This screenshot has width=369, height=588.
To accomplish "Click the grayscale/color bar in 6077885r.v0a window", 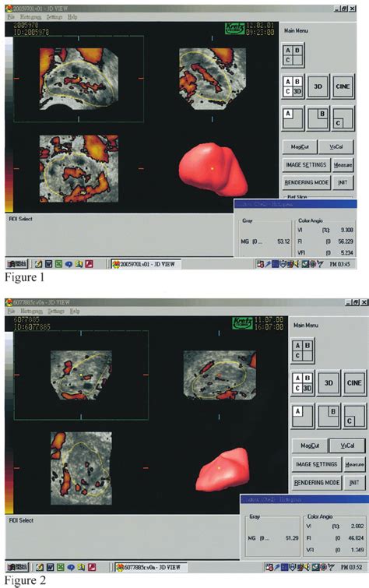I will [x=9, y=422].
